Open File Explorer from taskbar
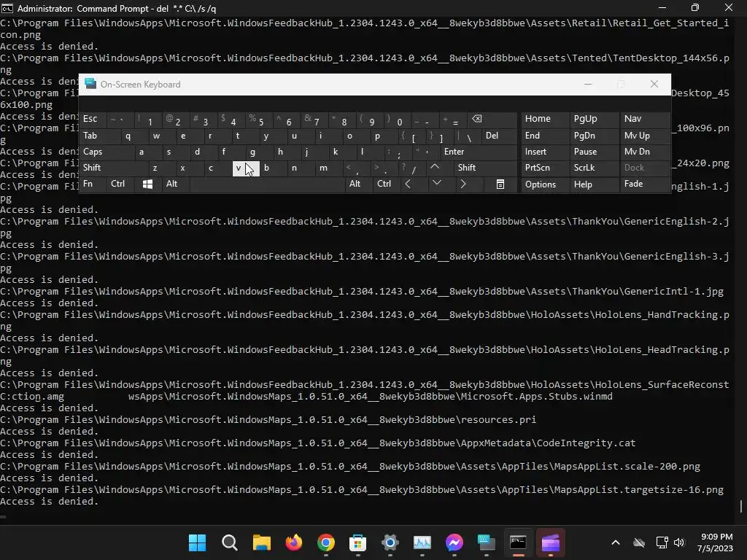747x560 pixels. [x=262, y=542]
